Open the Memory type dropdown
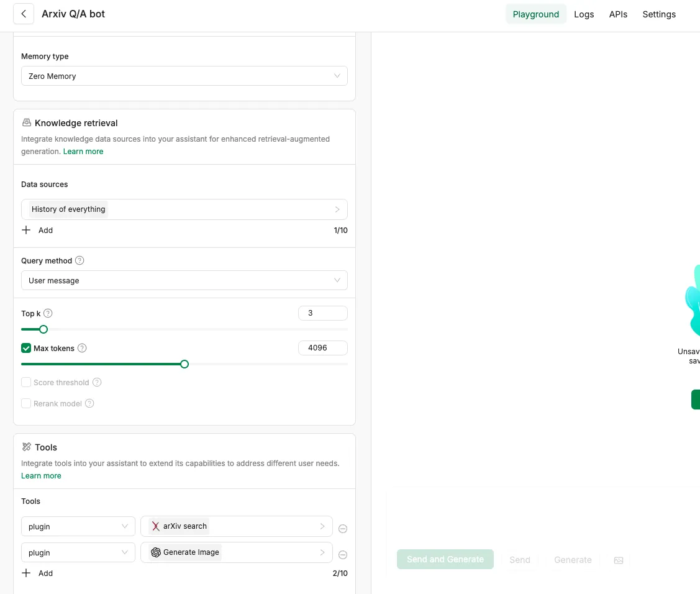This screenshot has height=594, width=700. pyautogui.click(x=184, y=76)
